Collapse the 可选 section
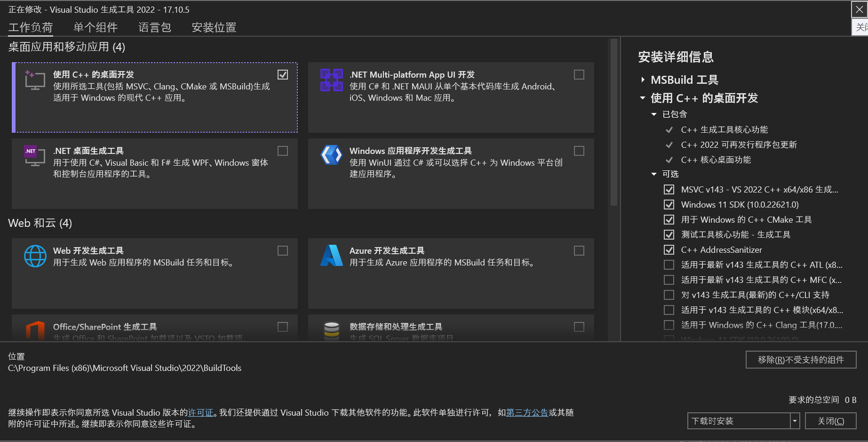 (x=654, y=174)
